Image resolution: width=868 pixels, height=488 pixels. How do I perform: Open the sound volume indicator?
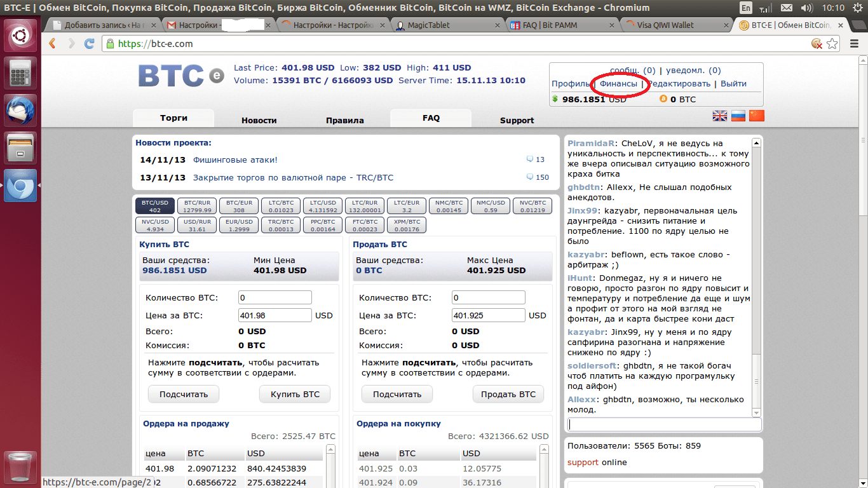click(806, 8)
